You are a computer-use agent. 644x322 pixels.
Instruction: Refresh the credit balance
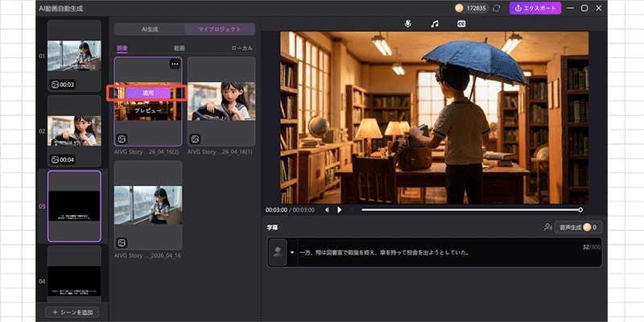click(x=497, y=8)
